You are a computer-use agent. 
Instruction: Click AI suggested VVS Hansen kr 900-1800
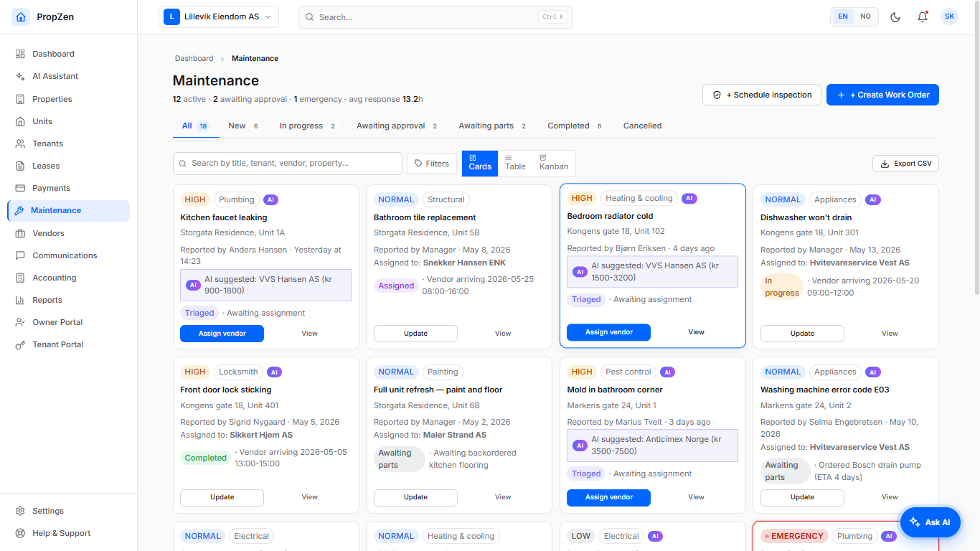(265, 285)
